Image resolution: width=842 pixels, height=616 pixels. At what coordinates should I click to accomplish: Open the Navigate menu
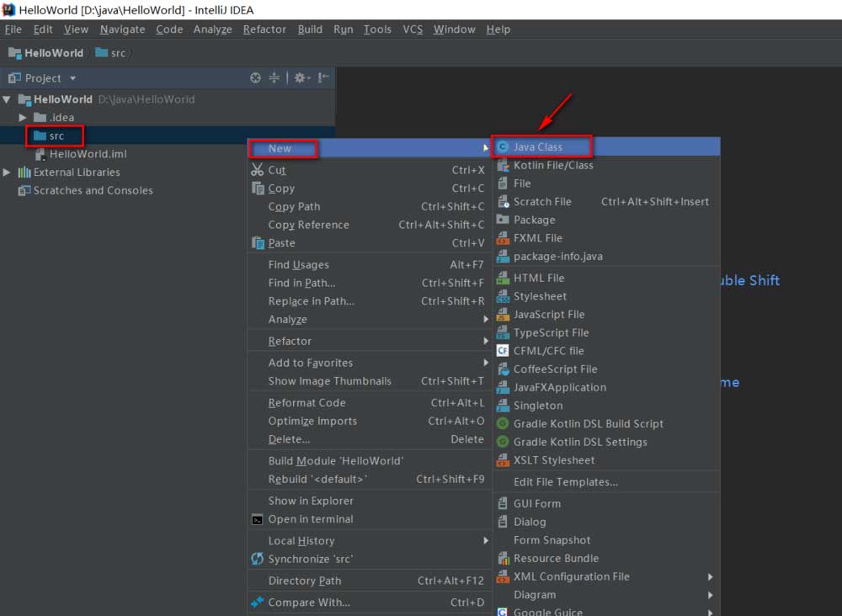(122, 29)
